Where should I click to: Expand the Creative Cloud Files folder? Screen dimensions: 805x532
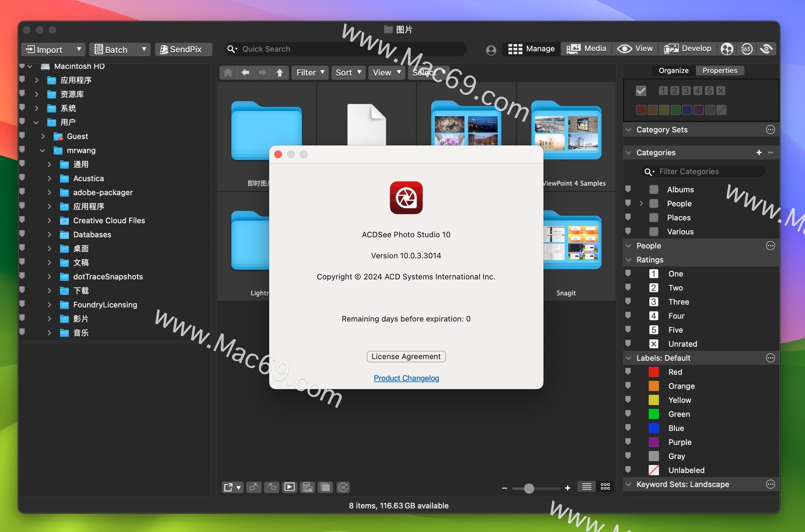coord(49,221)
